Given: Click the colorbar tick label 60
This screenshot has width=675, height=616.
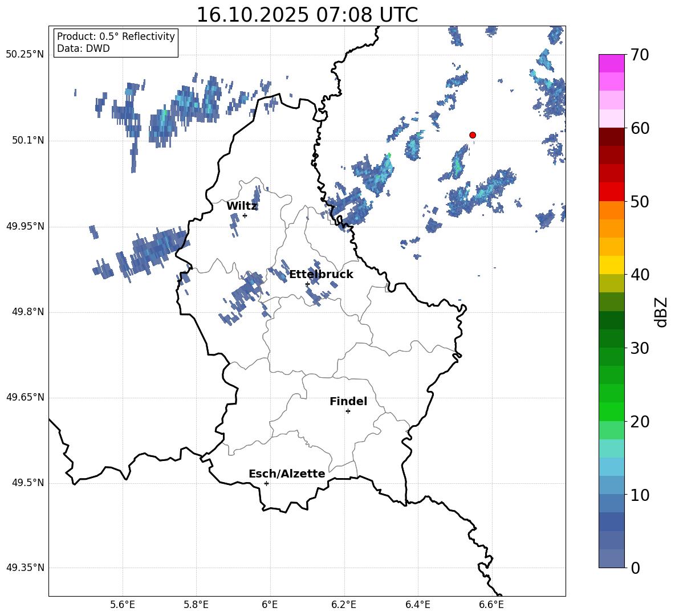Looking at the screenshot, I should point(640,128).
